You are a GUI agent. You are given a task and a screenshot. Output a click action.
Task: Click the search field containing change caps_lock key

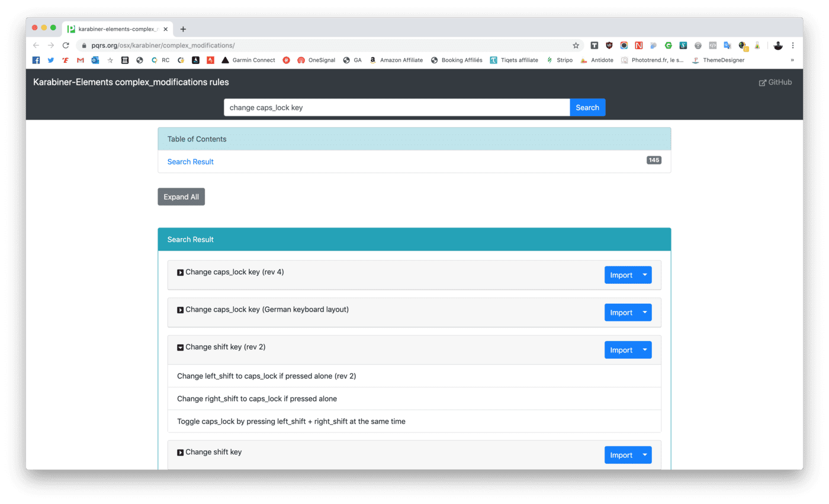click(x=397, y=107)
